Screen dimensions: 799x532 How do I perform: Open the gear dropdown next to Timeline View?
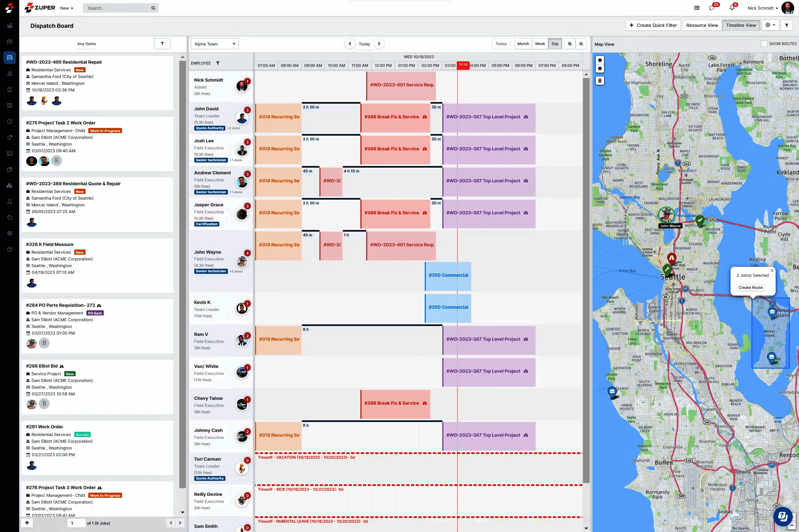tap(771, 25)
